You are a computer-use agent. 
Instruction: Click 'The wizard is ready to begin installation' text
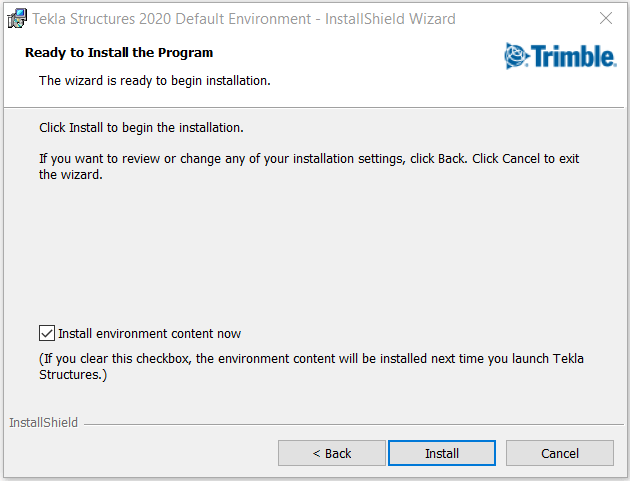coord(155,81)
